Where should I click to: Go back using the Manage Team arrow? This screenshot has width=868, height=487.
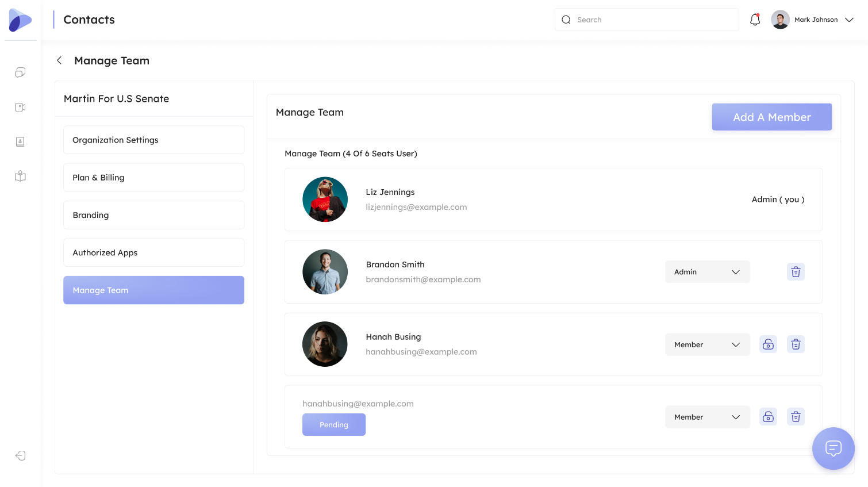[59, 60]
